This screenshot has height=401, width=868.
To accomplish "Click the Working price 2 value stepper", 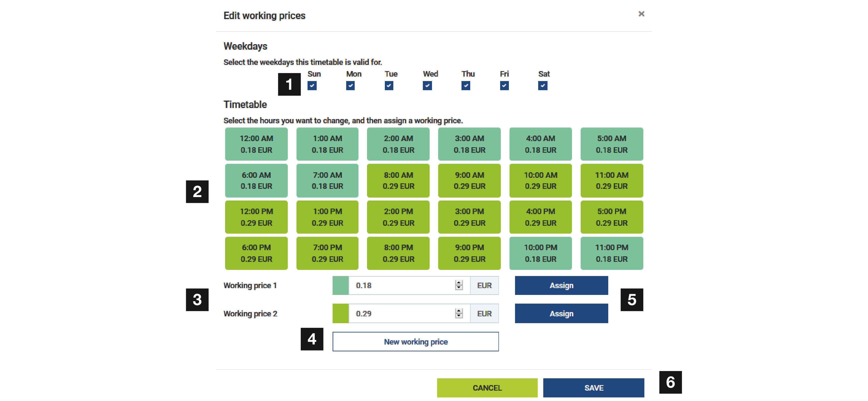I will [x=459, y=313].
